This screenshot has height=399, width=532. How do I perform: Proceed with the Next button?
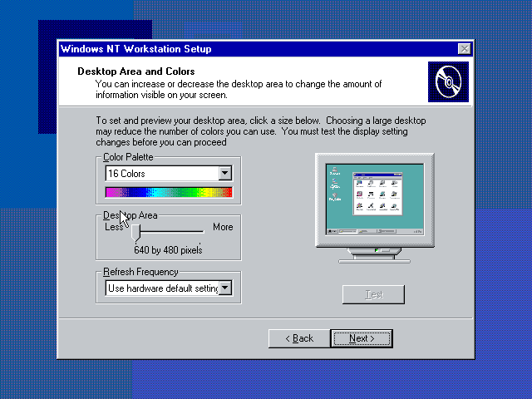click(x=362, y=338)
